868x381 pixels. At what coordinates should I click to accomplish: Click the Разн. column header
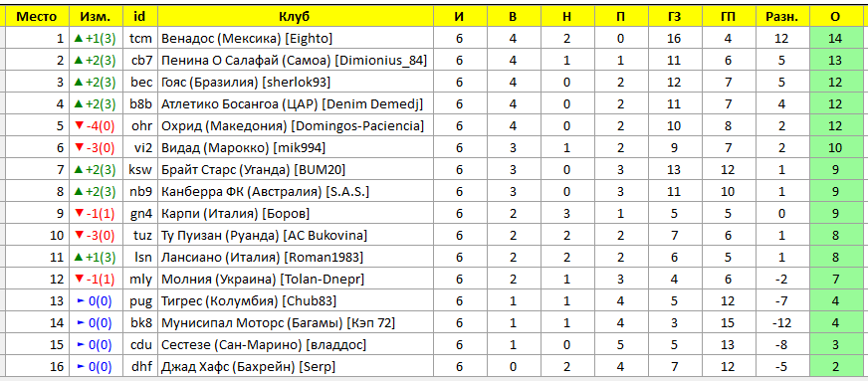pyautogui.click(x=781, y=17)
